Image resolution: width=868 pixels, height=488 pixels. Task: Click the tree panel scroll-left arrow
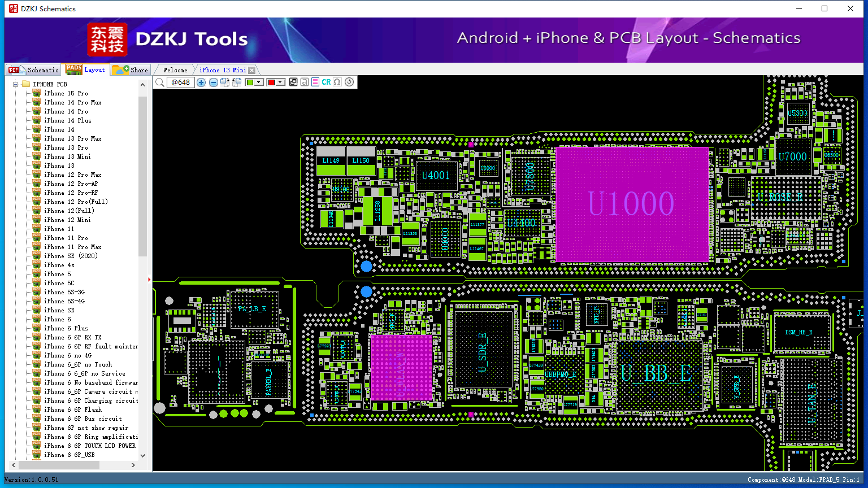(14, 465)
